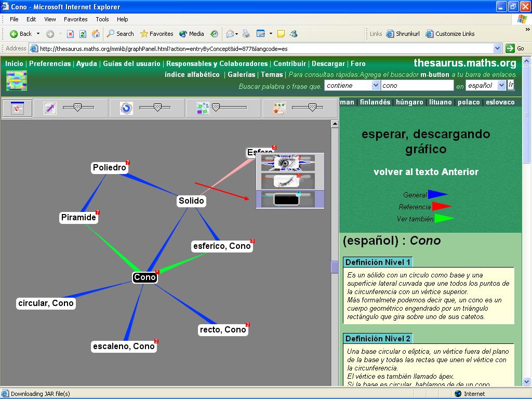Open the 'contiene' search mode dropdown
532x399 pixels.
pyautogui.click(x=351, y=85)
